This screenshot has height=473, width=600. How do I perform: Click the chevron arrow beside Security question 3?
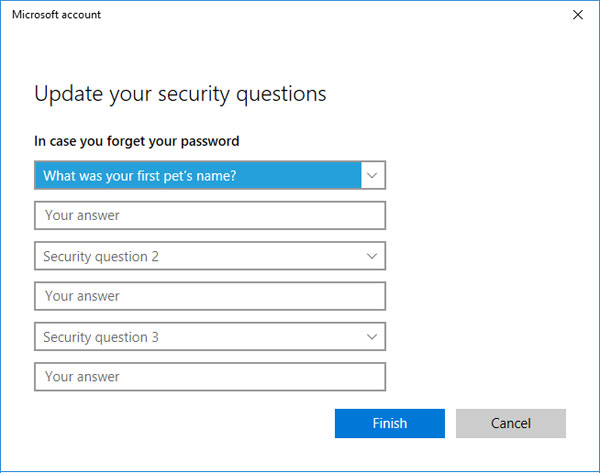pyautogui.click(x=372, y=337)
